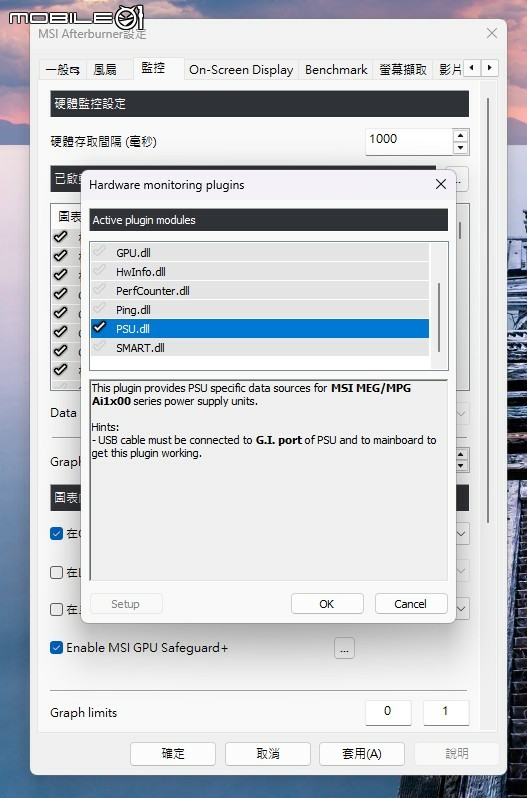Click the 套用(A) apply button
Viewport: 527px width, 798px height.
tap(362, 754)
